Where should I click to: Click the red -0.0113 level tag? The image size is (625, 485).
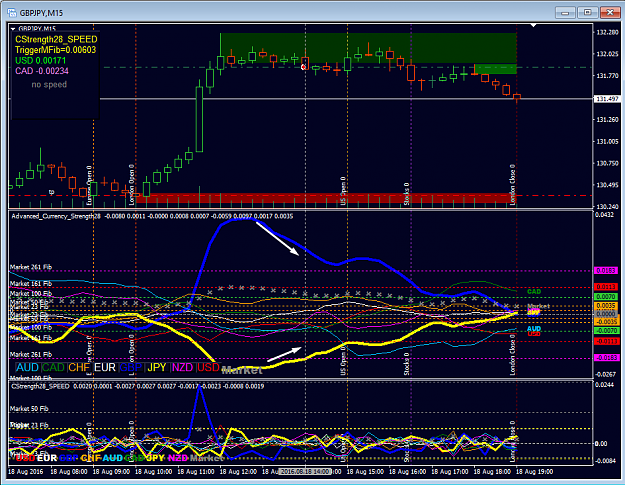pos(606,341)
